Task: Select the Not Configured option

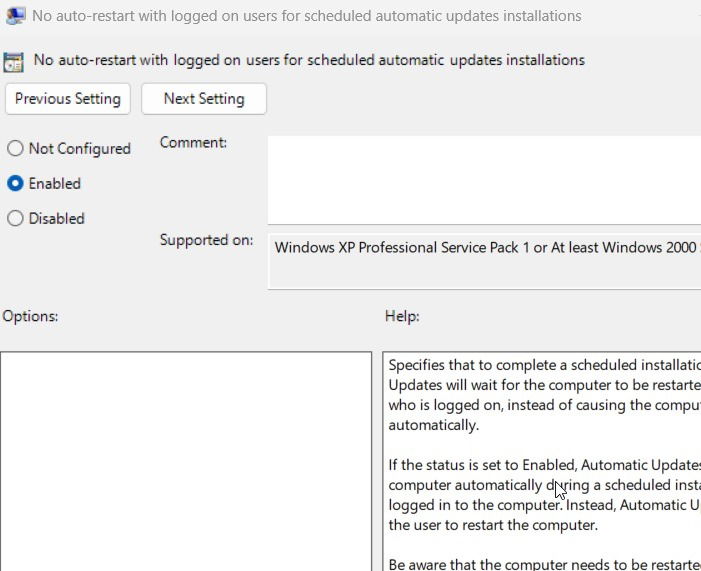Action: (15, 149)
